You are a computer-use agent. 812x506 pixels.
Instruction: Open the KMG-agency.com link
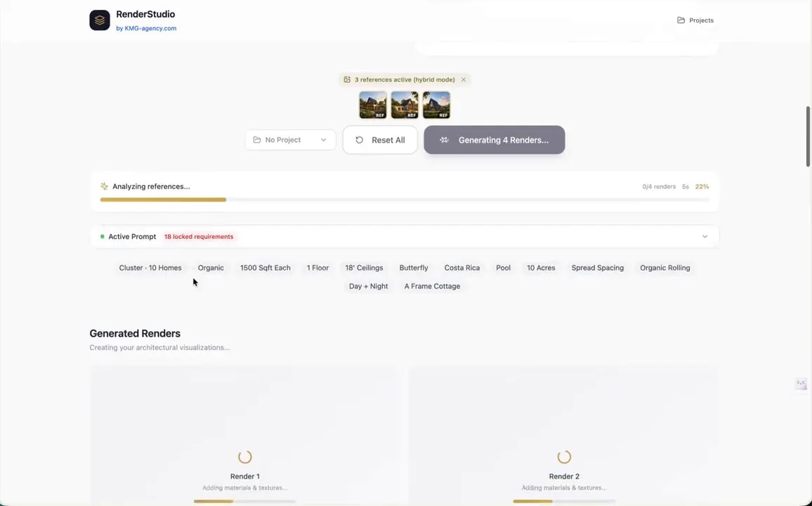point(150,29)
